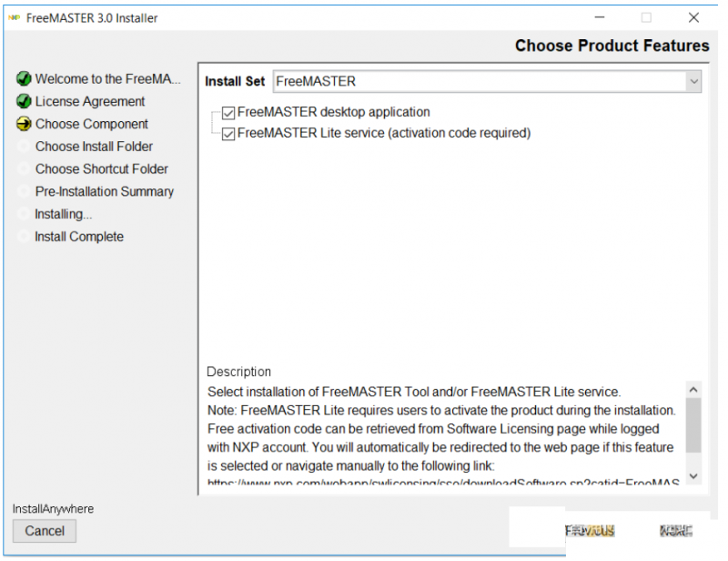
Task: Go back with the Previous button
Action: pos(590,531)
